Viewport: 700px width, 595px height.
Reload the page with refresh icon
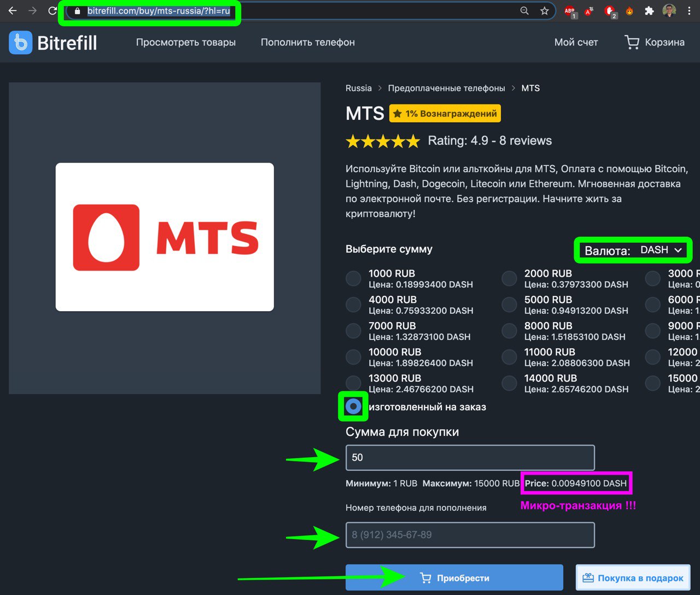click(52, 10)
